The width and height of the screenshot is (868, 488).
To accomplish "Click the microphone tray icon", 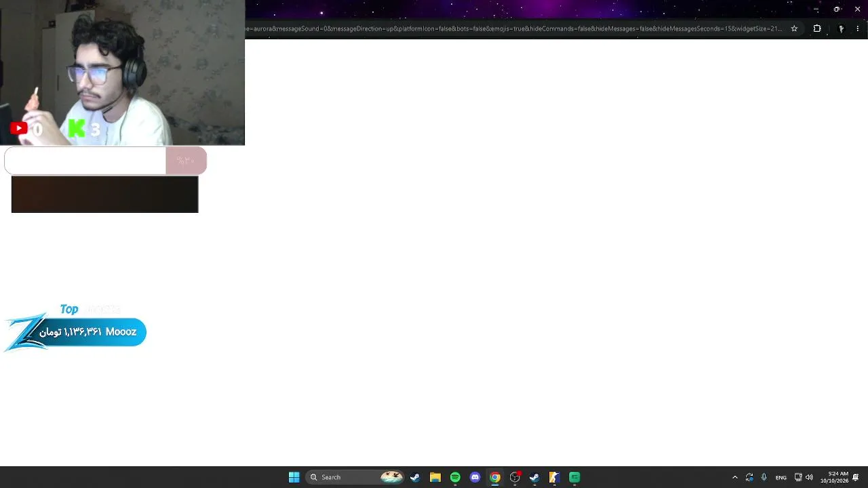I will coord(764,477).
